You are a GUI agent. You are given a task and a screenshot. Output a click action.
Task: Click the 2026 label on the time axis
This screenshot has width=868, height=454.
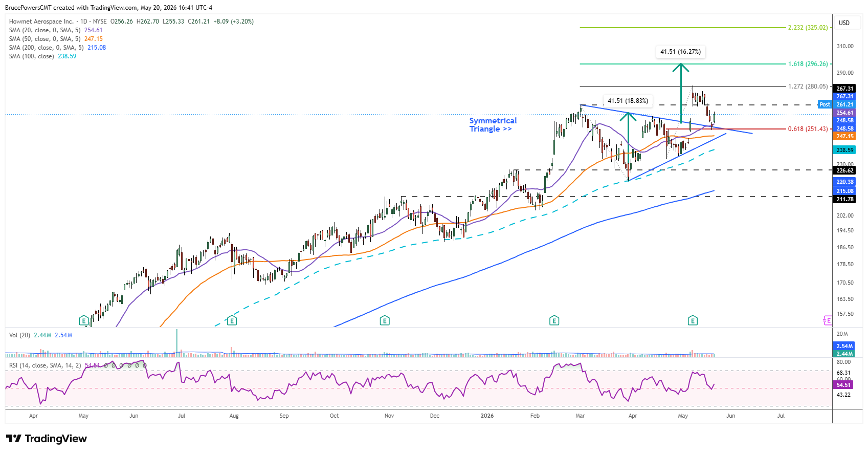pos(487,416)
